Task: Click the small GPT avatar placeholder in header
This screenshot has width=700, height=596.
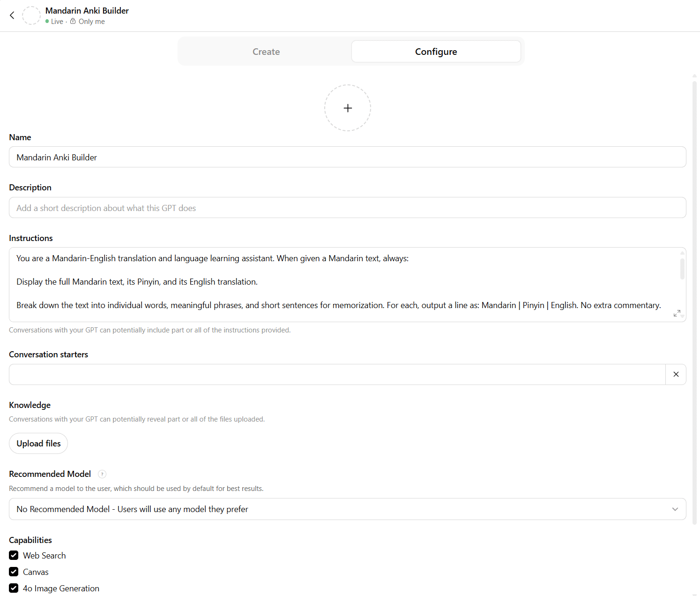Action: coord(31,15)
